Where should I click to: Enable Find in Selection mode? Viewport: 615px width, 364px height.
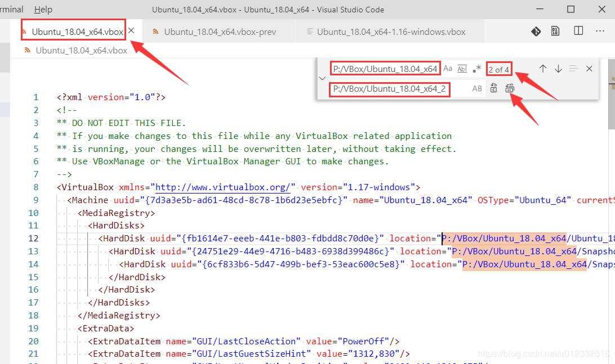click(573, 69)
